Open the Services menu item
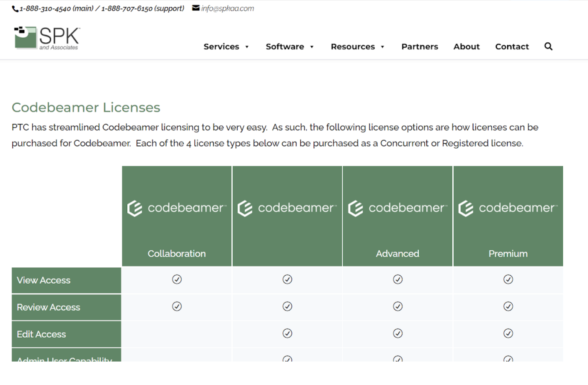Image resolution: width=588 pixels, height=385 pixels. point(222,47)
